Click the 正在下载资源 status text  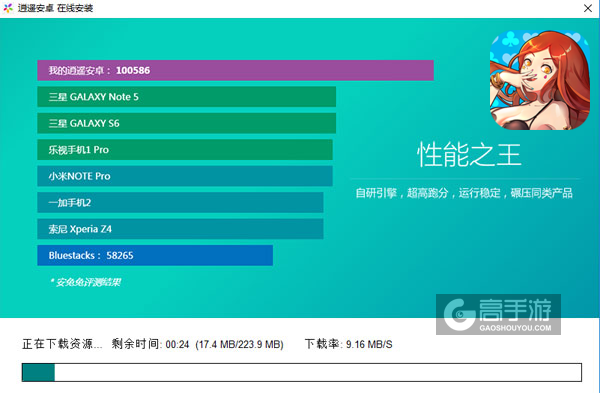[x=62, y=344]
